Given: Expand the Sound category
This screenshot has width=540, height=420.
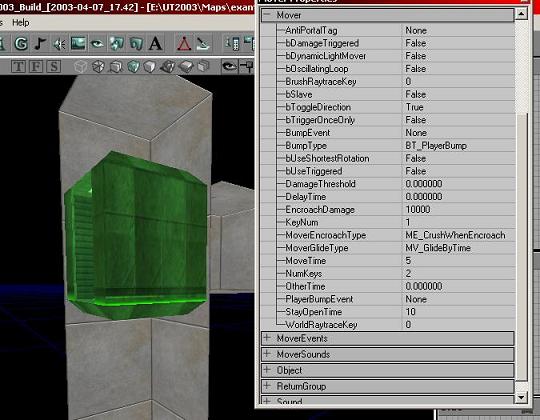Looking at the screenshot, I should (x=267, y=401).
